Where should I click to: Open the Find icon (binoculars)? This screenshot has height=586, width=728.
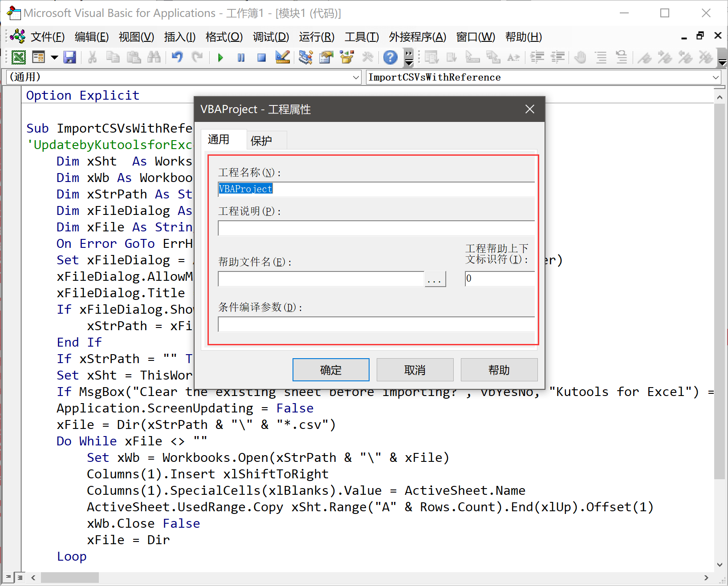coord(154,57)
